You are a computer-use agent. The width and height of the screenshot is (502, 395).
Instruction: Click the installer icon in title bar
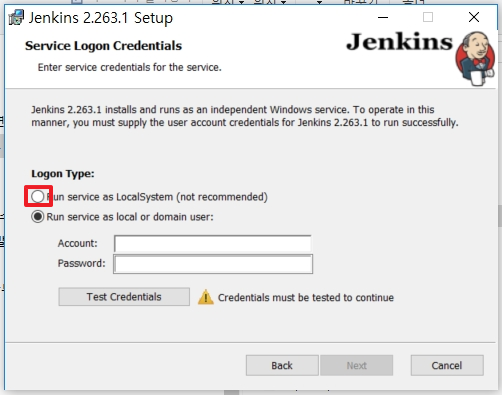point(16,17)
